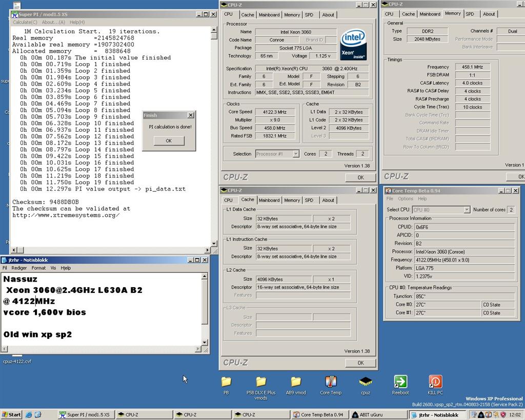The width and height of the screenshot is (525, 420).
Task: Open the File menu in Core Temp
Action: (x=390, y=198)
